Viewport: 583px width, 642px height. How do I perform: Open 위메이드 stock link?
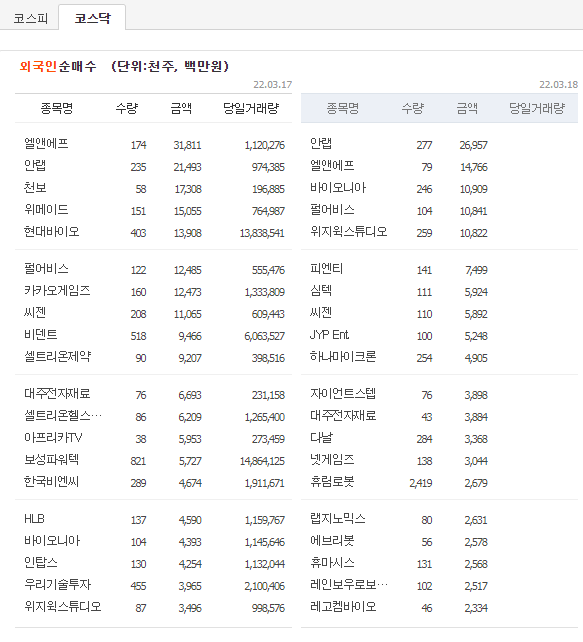46,210
